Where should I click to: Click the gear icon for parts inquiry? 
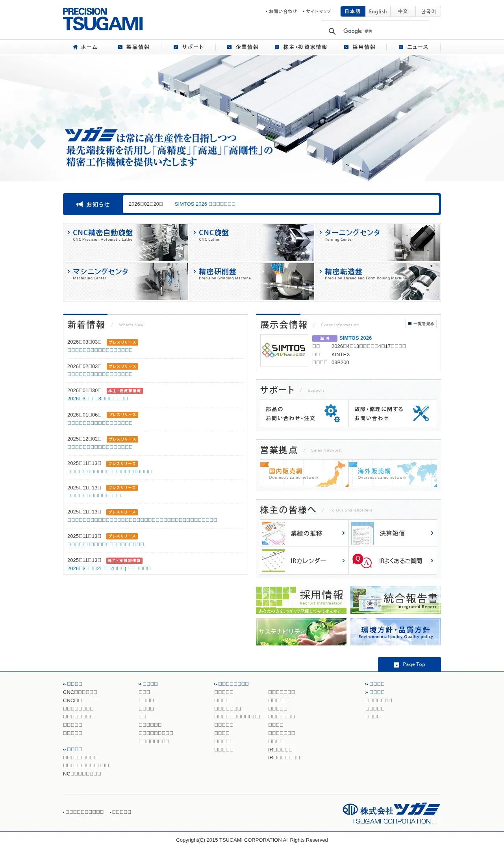pyautogui.click(x=331, y=413)
